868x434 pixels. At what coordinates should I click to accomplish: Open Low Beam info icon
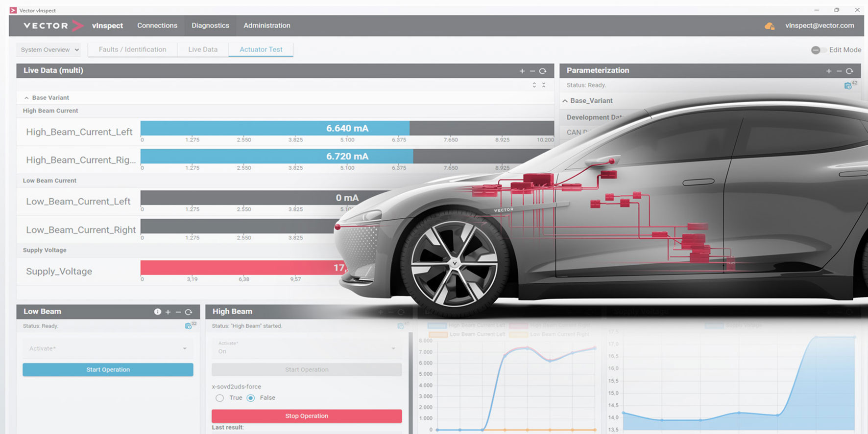[x=158, y=312]
